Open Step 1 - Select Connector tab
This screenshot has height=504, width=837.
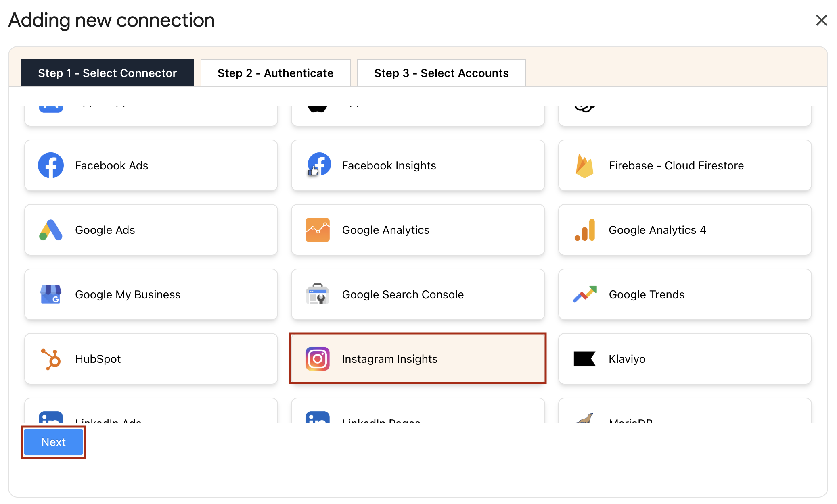coord(107,73)
